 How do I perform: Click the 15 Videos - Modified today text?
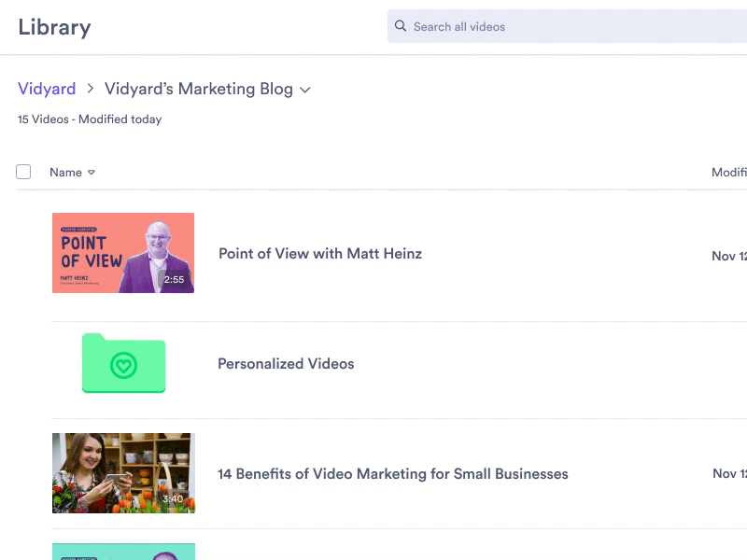90,119
